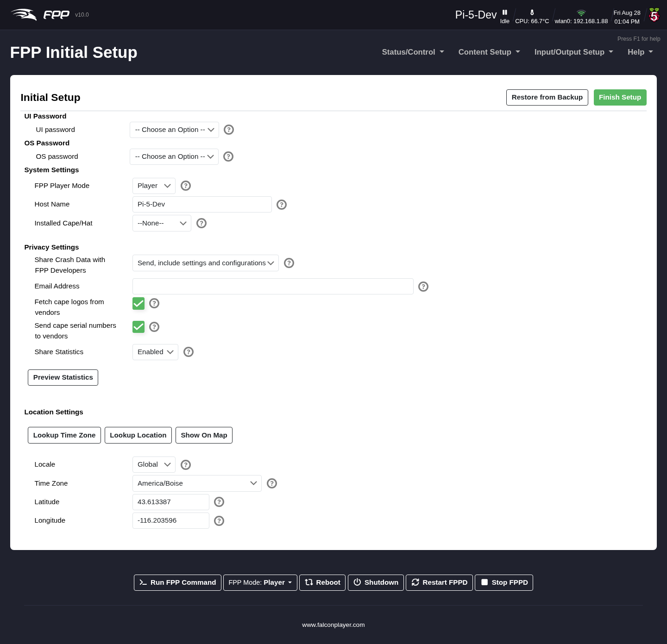667x644 pixels.
Task: Show help for Locale
Action: pos(186,465)
